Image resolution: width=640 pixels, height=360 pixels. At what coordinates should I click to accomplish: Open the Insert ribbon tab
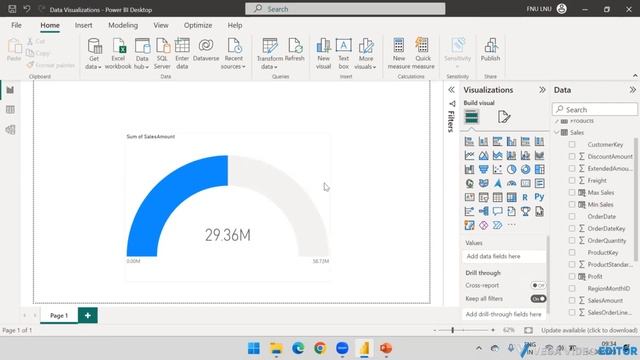point(83,25)
